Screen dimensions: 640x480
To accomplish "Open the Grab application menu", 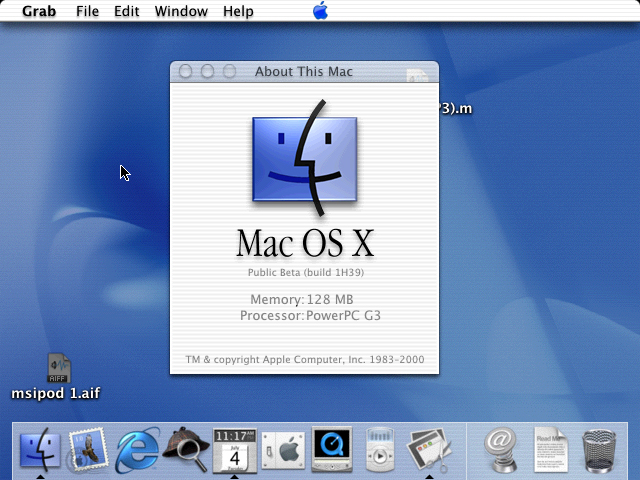I will click(39, 11).
